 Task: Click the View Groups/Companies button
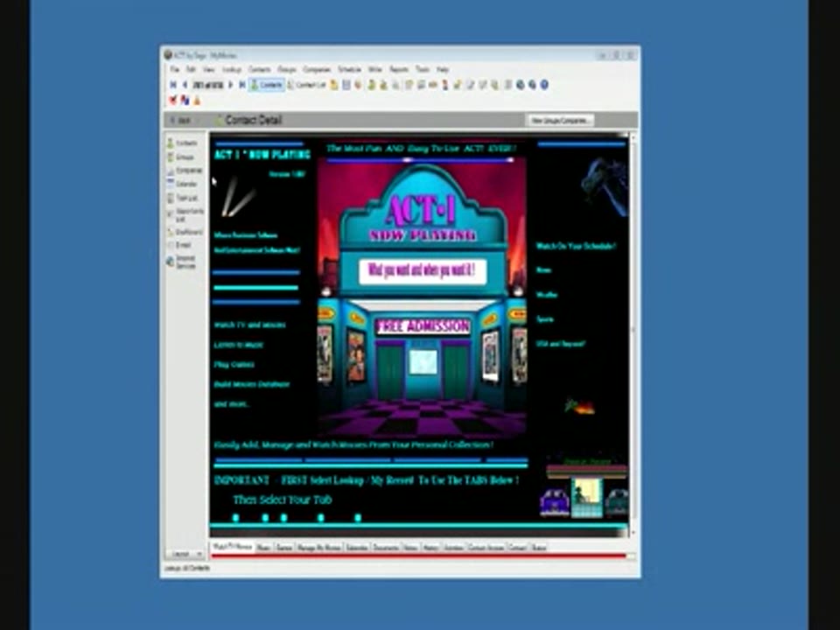coord(560,120)
